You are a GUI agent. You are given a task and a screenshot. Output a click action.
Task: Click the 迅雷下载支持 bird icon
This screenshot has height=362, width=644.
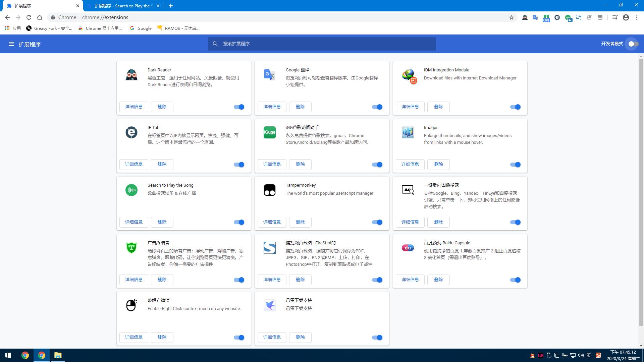[270, 305]
